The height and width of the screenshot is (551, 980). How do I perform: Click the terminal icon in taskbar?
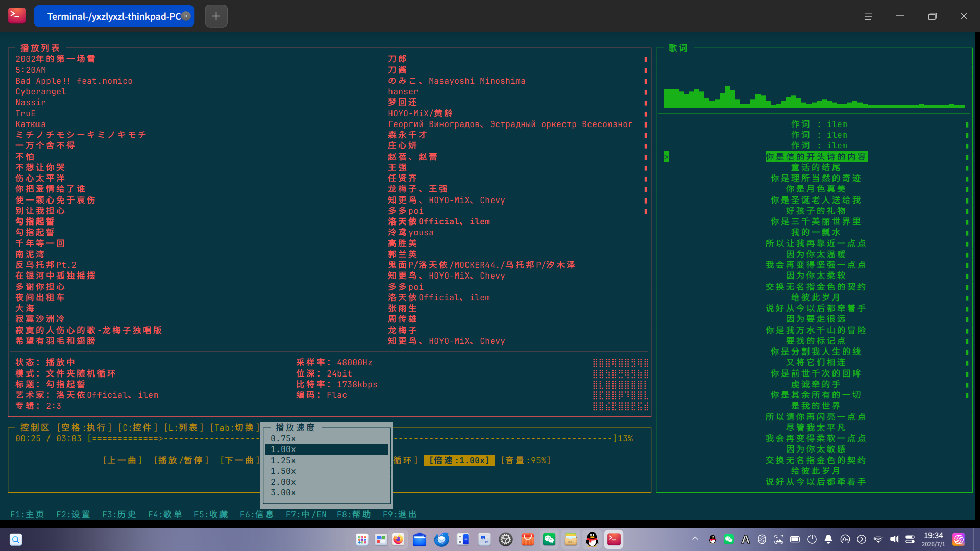(614, 539)
